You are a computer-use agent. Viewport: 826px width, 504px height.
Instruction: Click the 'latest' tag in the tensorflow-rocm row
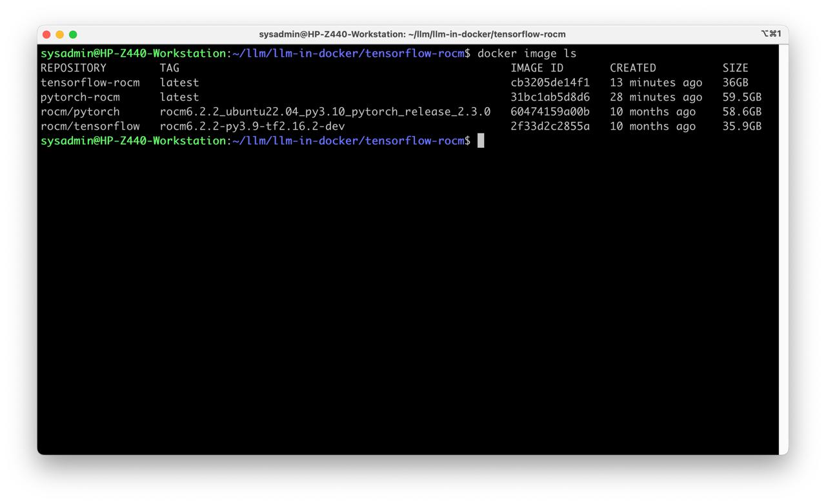(179, 83)
